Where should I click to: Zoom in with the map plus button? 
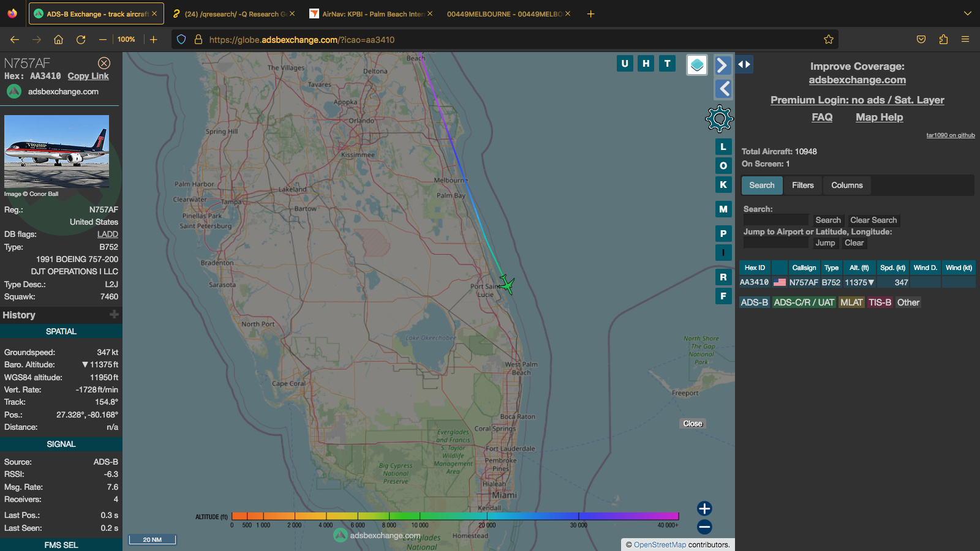(704, 509)
